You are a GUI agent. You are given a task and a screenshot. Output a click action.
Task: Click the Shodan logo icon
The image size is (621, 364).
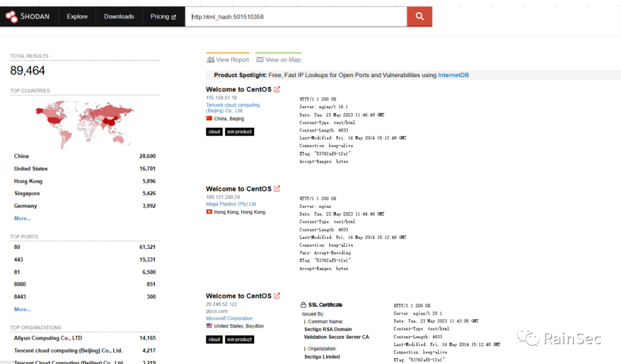pos(11,17)
